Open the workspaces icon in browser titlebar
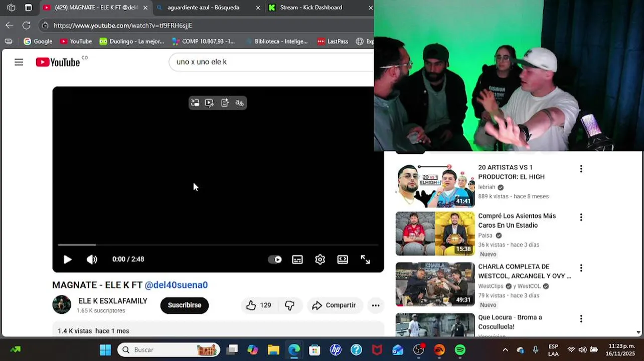Image resolution: width=644 pixels, height=361 pixels. coord(12,8)
